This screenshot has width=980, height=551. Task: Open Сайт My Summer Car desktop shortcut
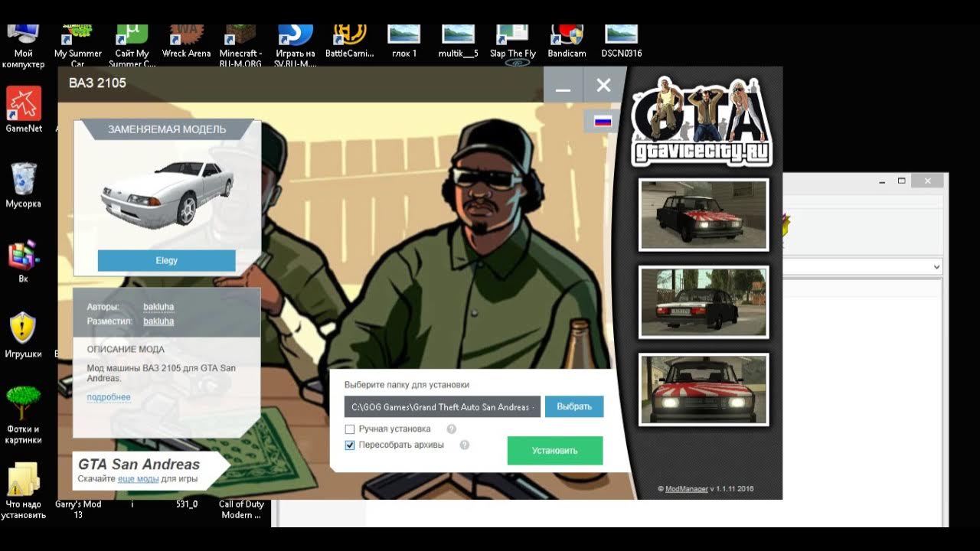132,46
